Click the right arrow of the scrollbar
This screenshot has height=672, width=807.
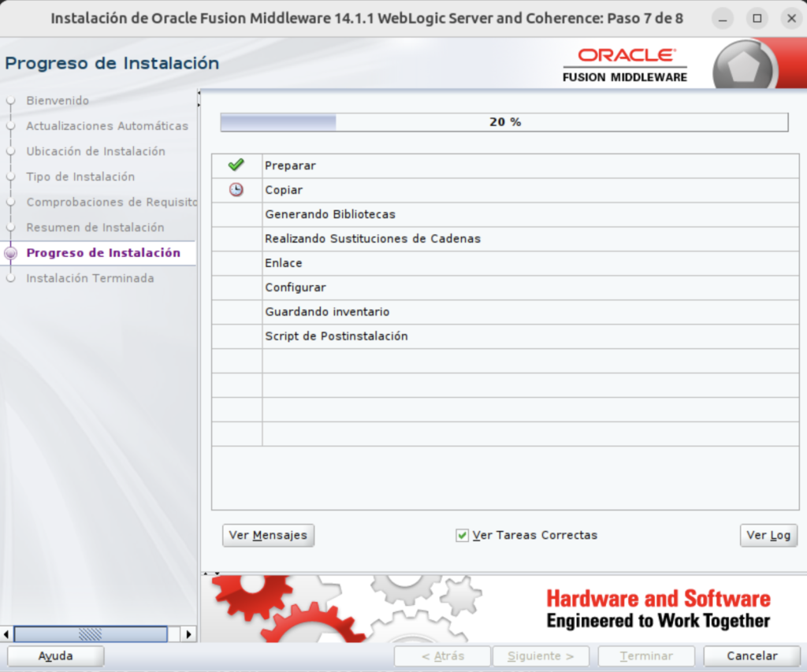click(x=188, y=633)
